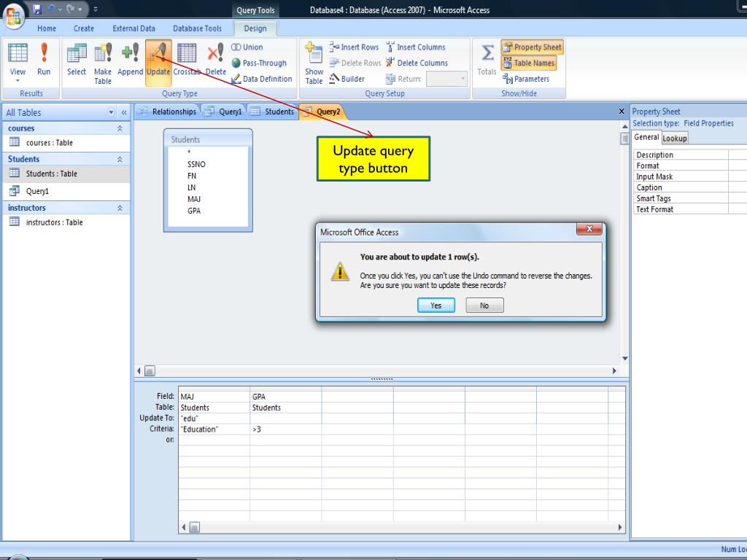Click the >3 criteria cell under GPA

pos(286,429)
